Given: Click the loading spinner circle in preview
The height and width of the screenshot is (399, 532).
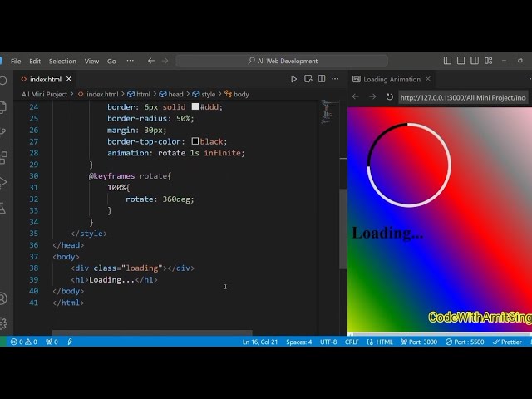Looking at the screenshot, I should [409, 165].
